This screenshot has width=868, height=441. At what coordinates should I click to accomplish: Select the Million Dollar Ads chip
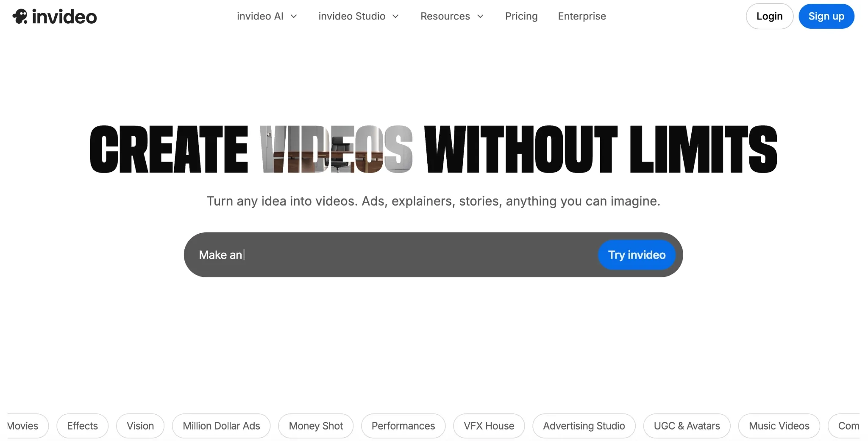(221, 426)
